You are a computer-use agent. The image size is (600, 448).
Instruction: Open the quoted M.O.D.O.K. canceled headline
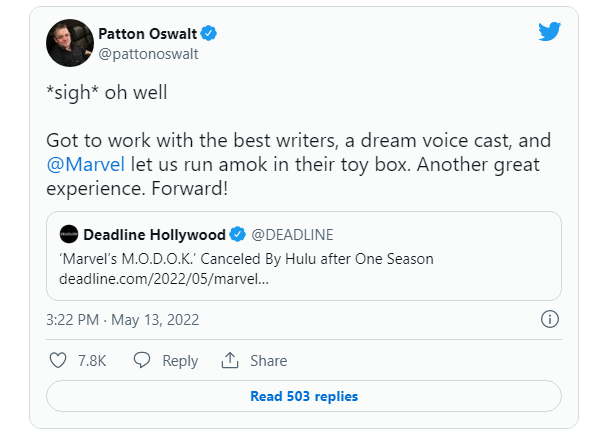click(246, 258)
